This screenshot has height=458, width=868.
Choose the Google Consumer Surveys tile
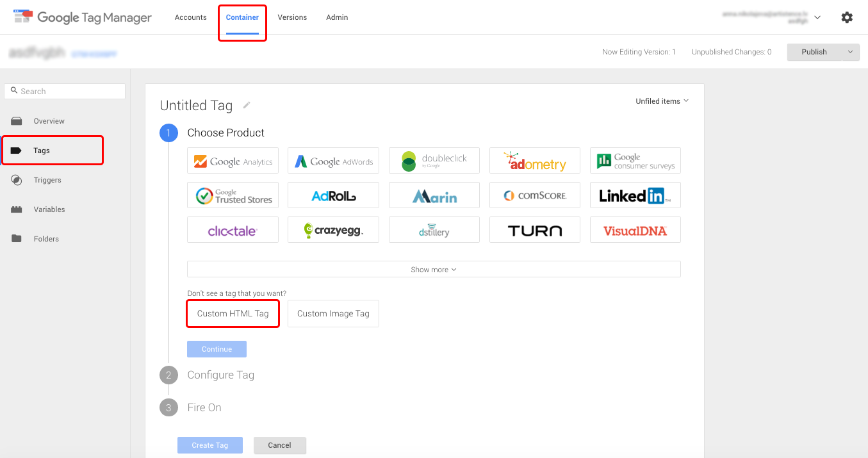(635, 161)
